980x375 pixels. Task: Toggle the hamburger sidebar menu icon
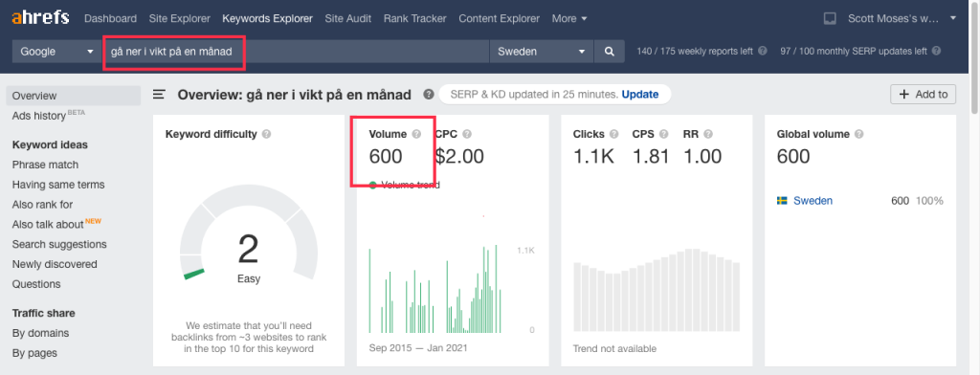160,95
